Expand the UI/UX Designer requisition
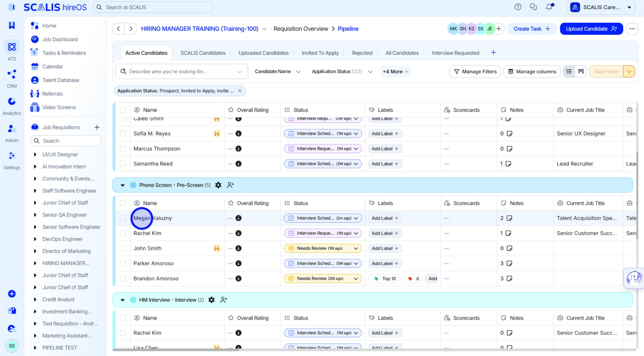 tap(35, 155)
